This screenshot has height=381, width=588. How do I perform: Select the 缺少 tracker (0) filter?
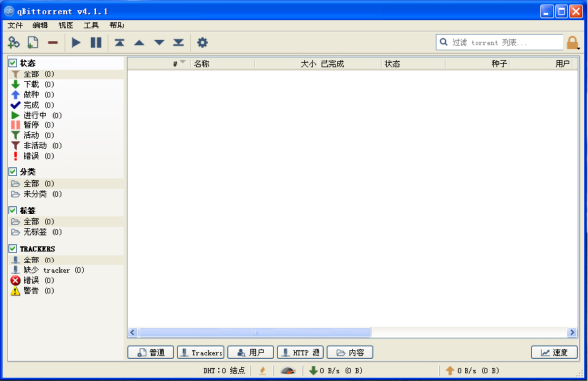coord(66,270)
